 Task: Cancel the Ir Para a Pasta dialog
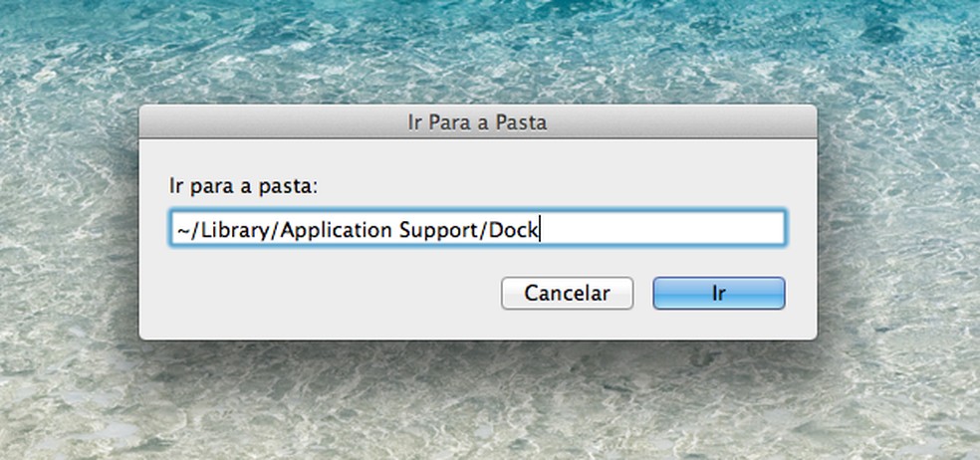(x=567, y=293)
